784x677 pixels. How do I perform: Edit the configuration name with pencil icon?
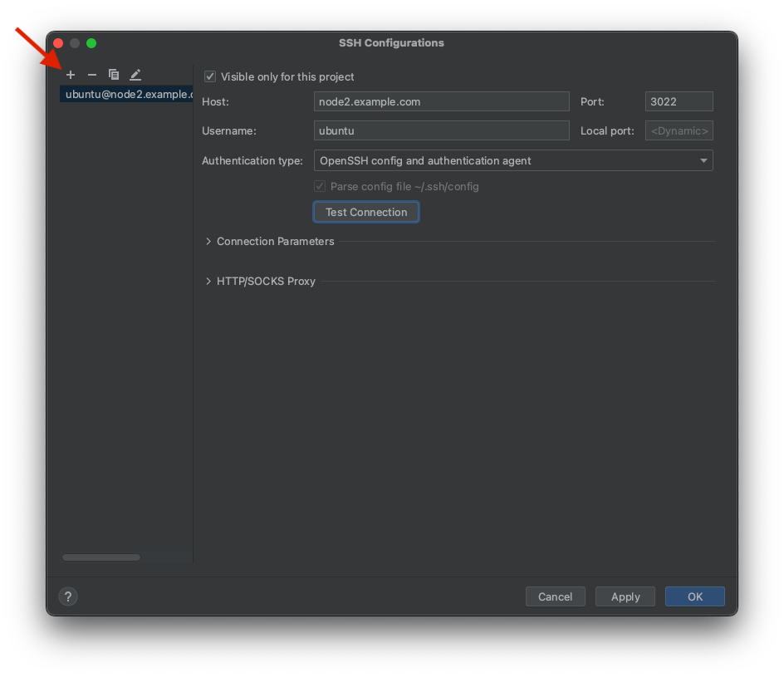[x=135, y=74]
